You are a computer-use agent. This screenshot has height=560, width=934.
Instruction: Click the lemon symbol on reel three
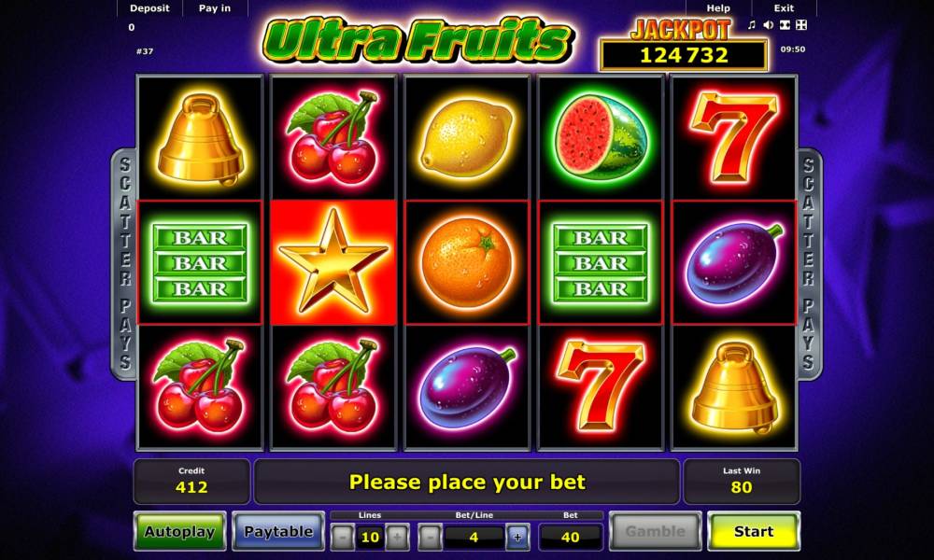point(466,138)
